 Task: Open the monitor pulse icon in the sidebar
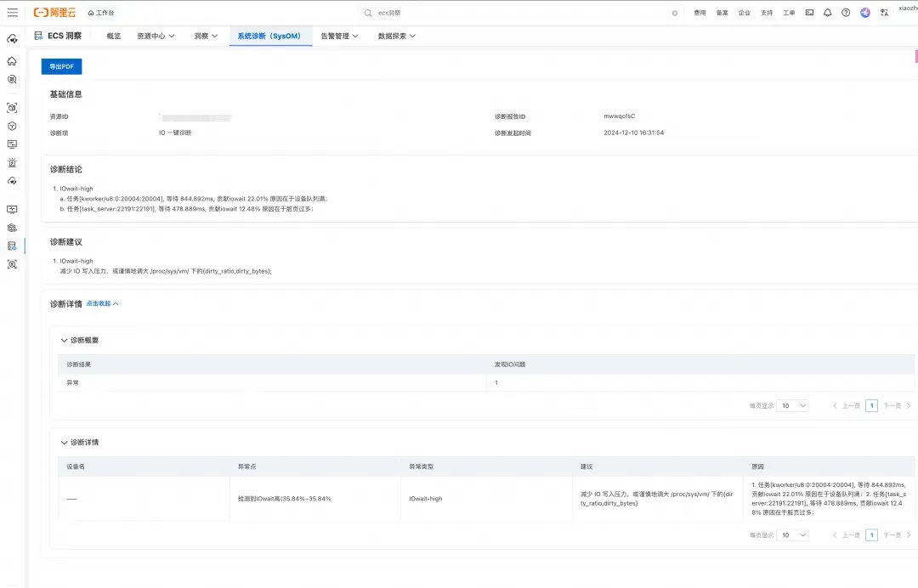(12, 210)
